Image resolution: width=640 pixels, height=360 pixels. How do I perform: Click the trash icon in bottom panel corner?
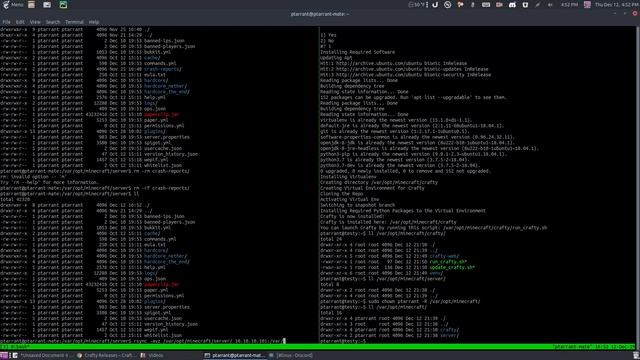[x=636, y=356]
